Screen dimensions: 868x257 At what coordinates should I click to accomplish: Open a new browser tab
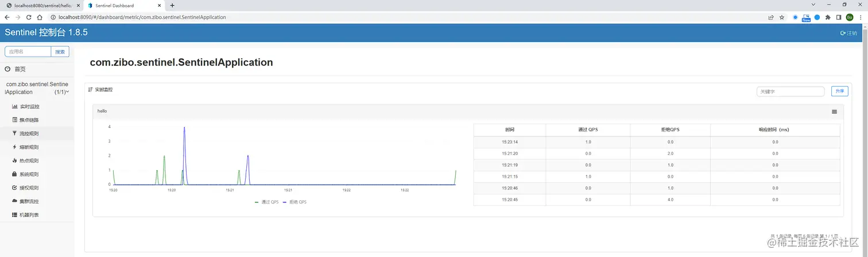click(x=172, y=5)
